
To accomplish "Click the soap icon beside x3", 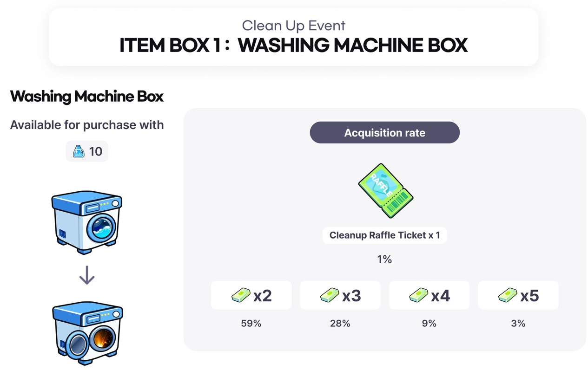I will (330, 295).
